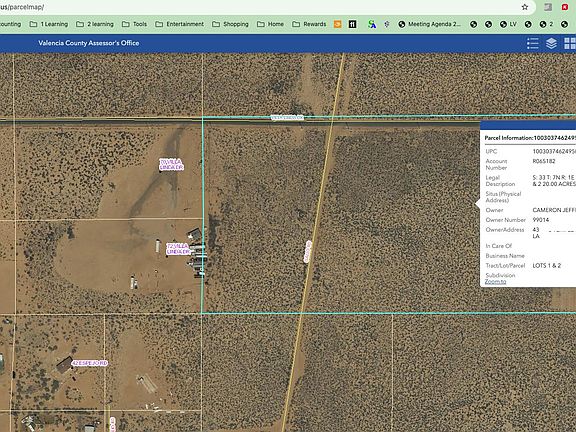This screenshot has width=576, height=432.
Task: Click the horizontal road name label on map
Action: (287, 118)
